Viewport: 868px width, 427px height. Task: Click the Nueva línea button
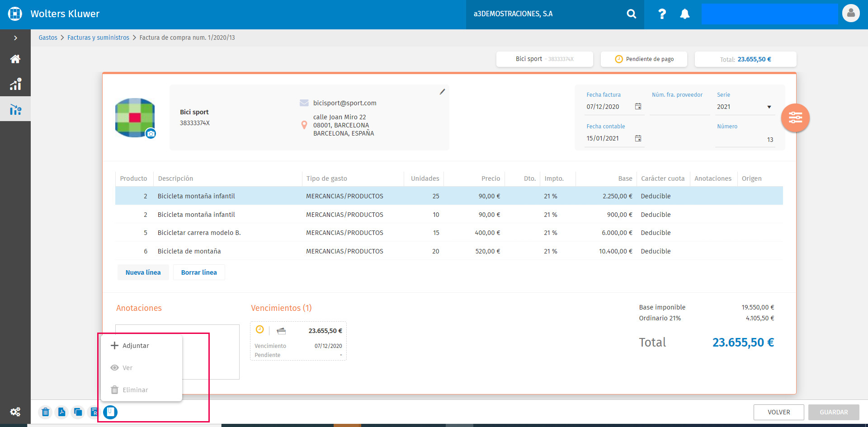[x=143, y=272]
